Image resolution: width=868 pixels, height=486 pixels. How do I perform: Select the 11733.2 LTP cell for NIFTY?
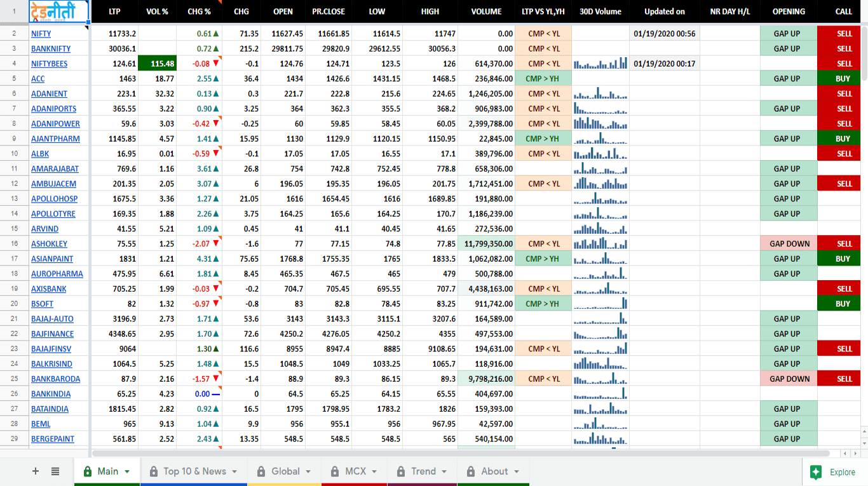coord(114,34)
